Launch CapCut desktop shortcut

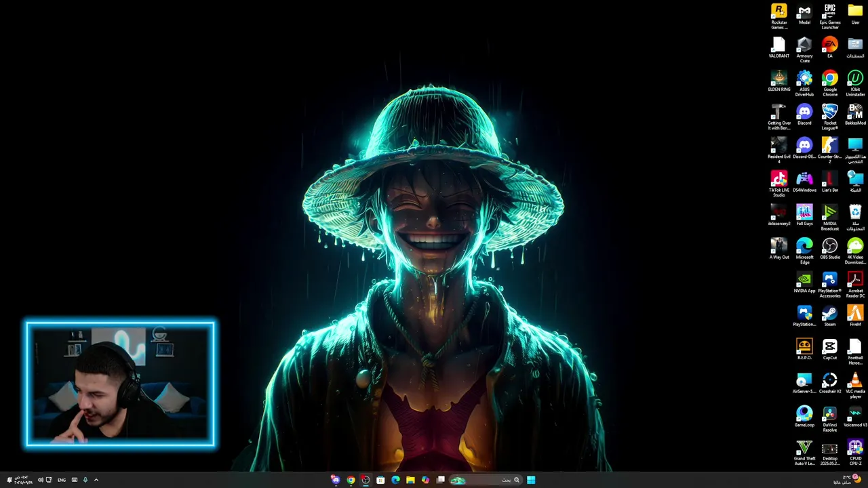830,350
